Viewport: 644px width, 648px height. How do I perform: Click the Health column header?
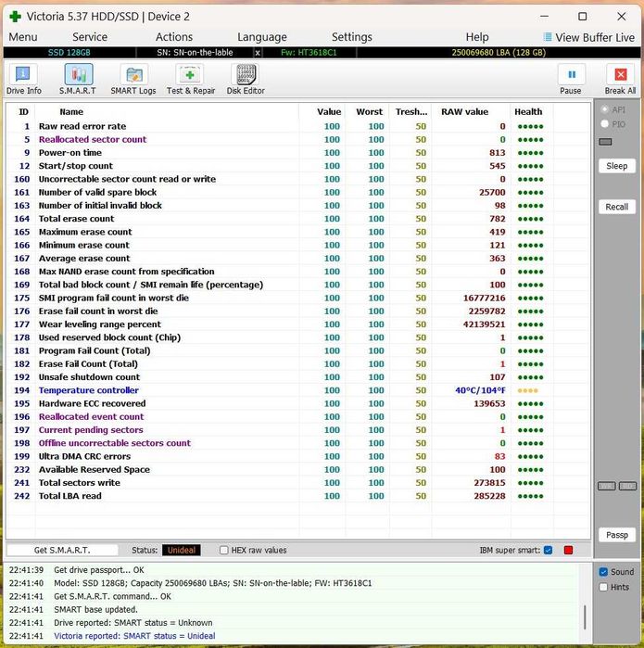coord(528,111)
